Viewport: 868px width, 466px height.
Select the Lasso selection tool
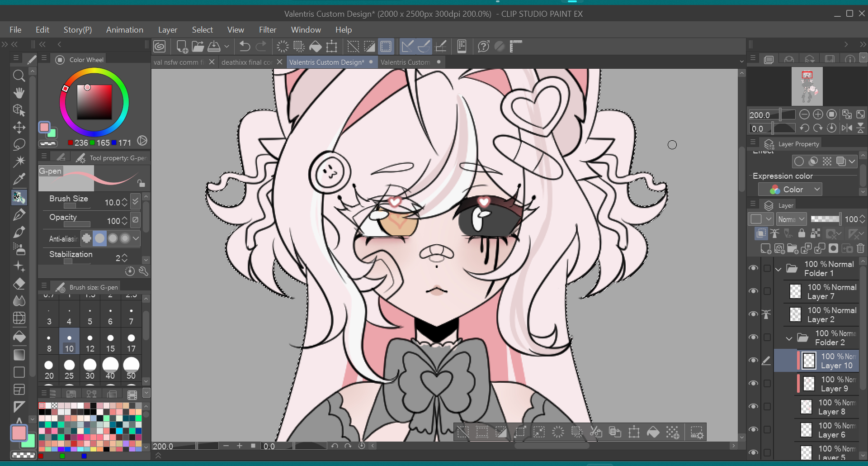coord(19,145)
